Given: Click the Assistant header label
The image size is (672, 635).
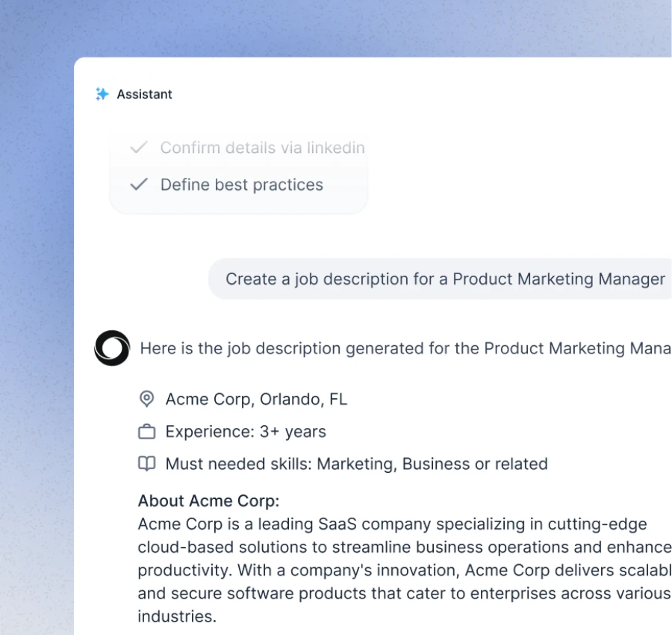Looking at the screenshot, I should 144,94.
